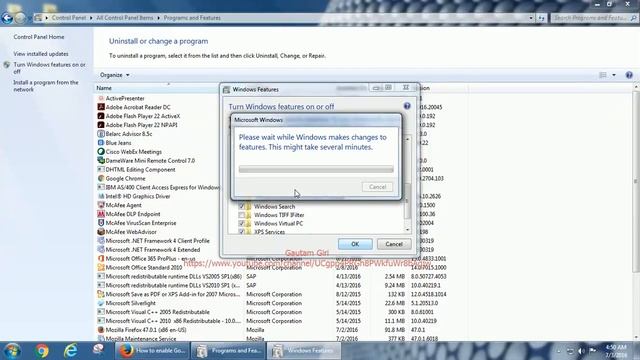Toggle the Windows TIFF IFilter checkbox

click(242, 215)
